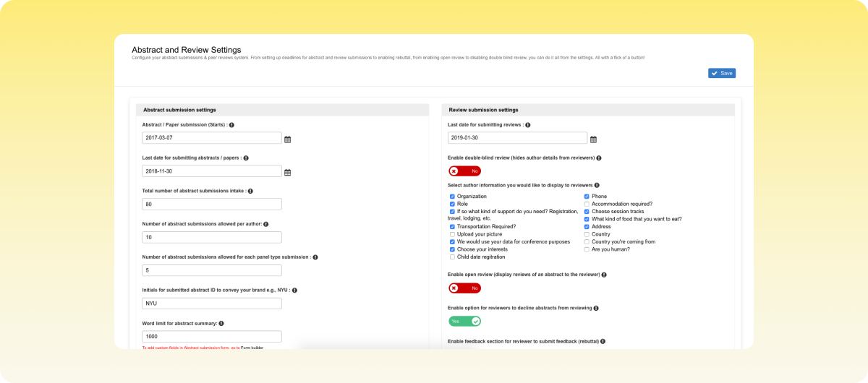The image size is (868, 383).
Task: Click info icon next to open review label
Action: (604, 275)
